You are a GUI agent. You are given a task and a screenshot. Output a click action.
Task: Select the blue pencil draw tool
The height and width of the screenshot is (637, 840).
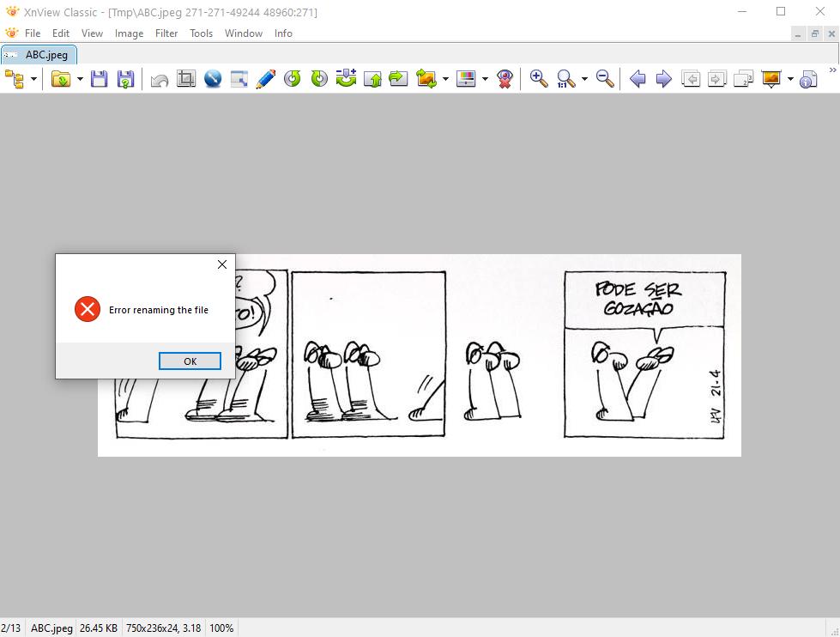(x=266, y=79)
